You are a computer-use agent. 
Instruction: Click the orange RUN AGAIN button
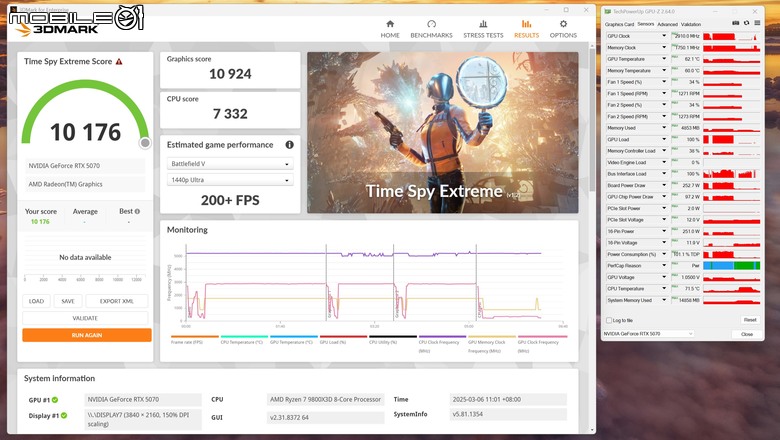pyautogui.click(x=87, y=335)
